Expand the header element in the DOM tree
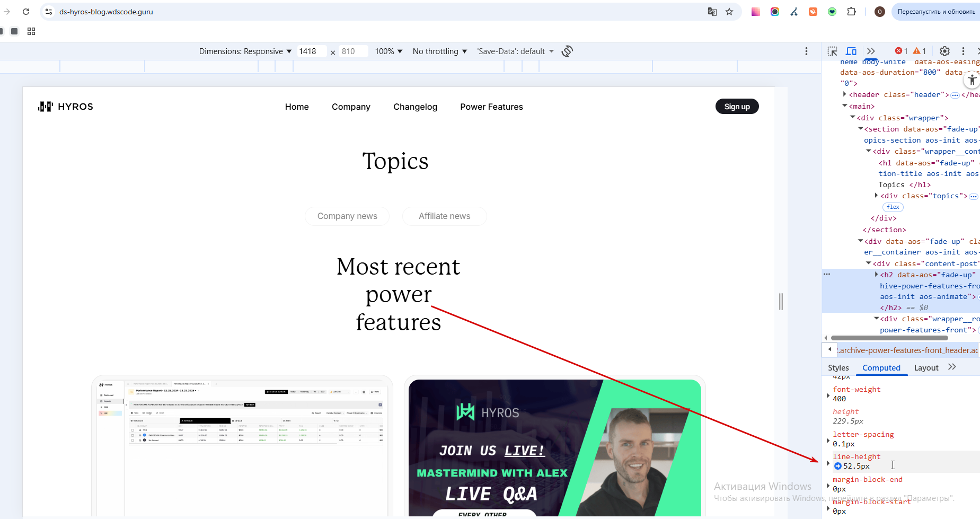 (844, 94)
